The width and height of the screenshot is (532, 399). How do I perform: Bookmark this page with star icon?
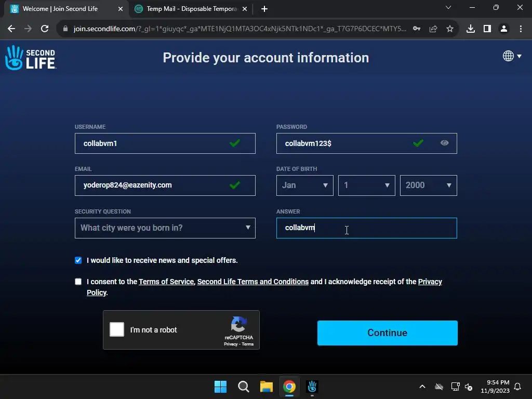[x=450, y=29]
